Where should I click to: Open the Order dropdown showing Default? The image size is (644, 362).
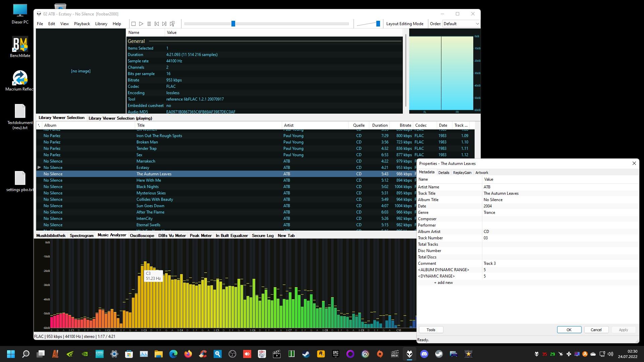(x=461, y=24)
